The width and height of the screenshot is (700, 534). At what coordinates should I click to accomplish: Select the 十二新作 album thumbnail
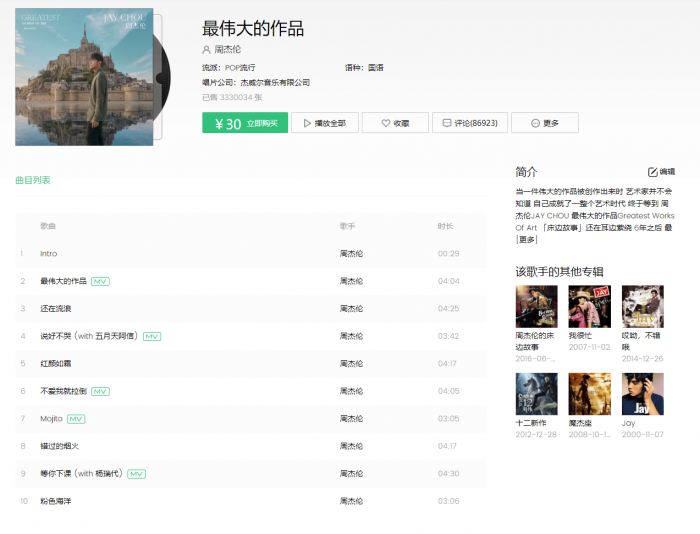tap(536, 394)
